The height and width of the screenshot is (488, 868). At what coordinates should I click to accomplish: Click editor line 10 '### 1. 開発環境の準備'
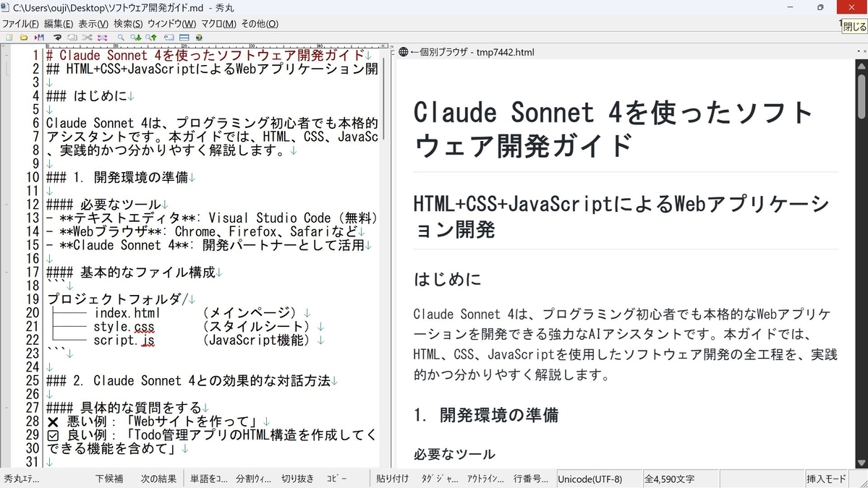(121, 178)
